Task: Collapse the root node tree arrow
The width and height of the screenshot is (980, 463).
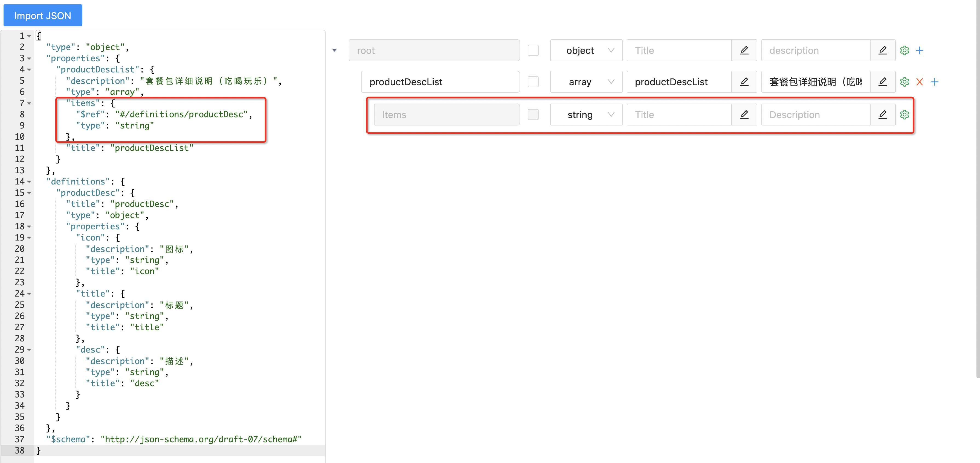Action: coord(334,50)
